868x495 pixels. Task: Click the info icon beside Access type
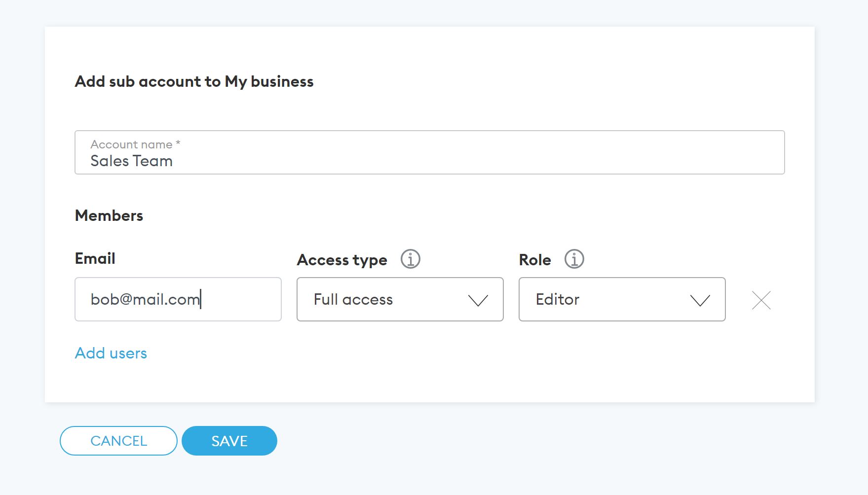click(x=411, y=259)
